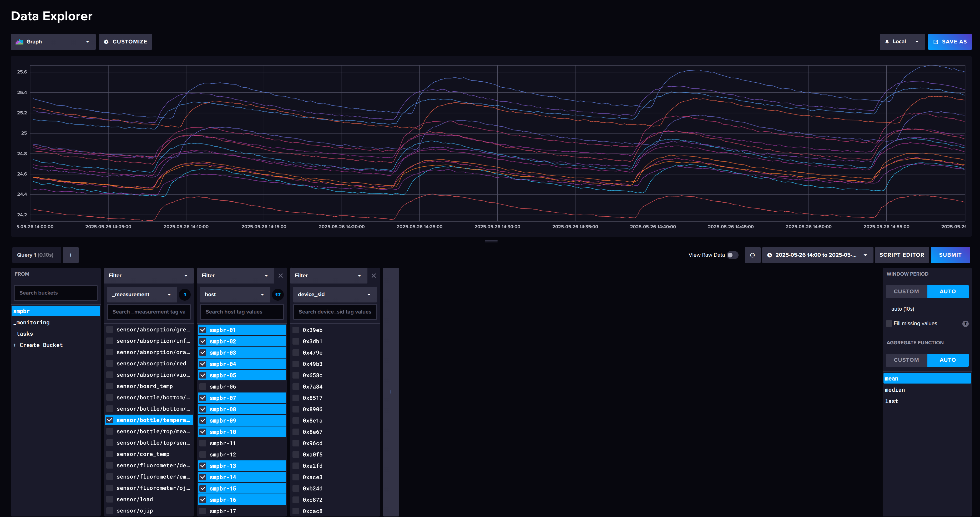Add a new query tab with plus

[70, 255]
